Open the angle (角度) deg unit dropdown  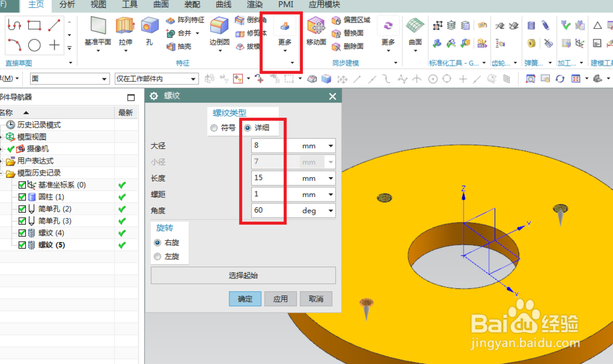coord(331,211)
